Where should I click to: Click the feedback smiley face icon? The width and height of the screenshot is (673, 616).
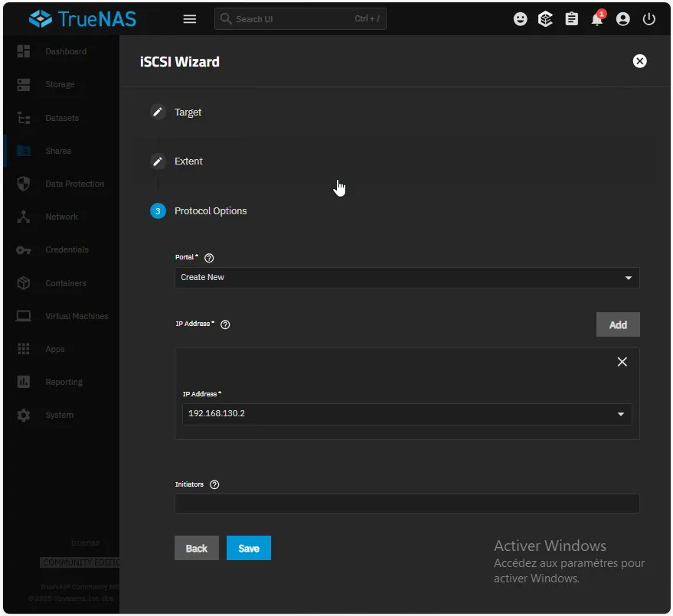point(521,19)
